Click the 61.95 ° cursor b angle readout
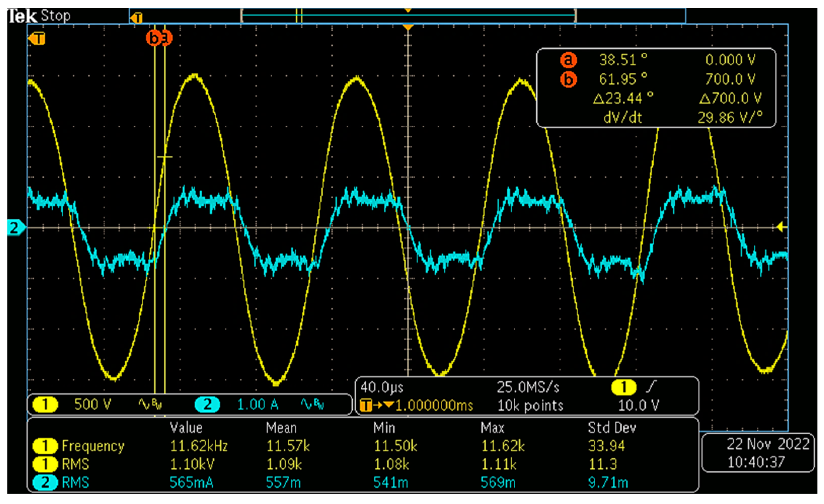The height and width of the screenshot is (504, 824). click(623, 79)
